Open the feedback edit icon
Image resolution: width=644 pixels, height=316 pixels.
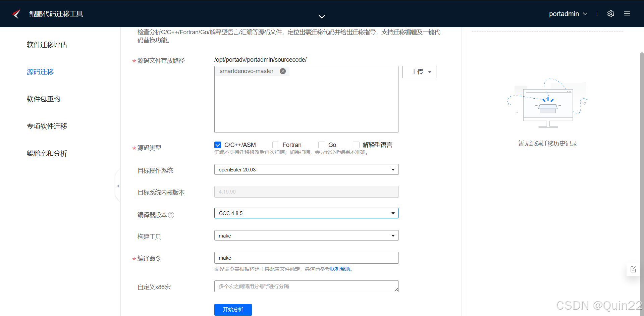[x=633, y=269]
